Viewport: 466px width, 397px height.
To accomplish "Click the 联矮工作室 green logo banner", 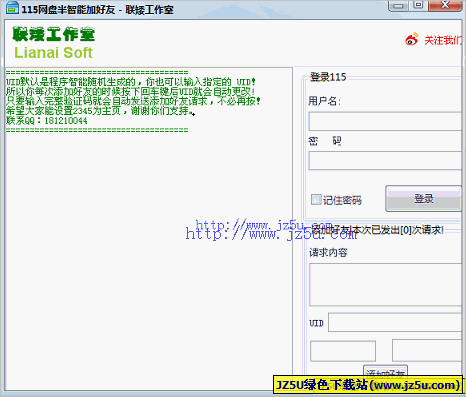I will click(x=54, y=34).
